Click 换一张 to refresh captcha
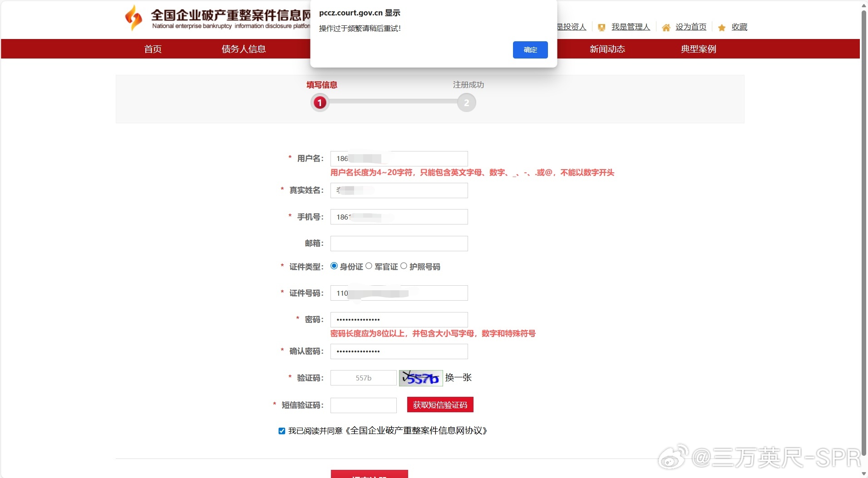 tap(459, 377)
